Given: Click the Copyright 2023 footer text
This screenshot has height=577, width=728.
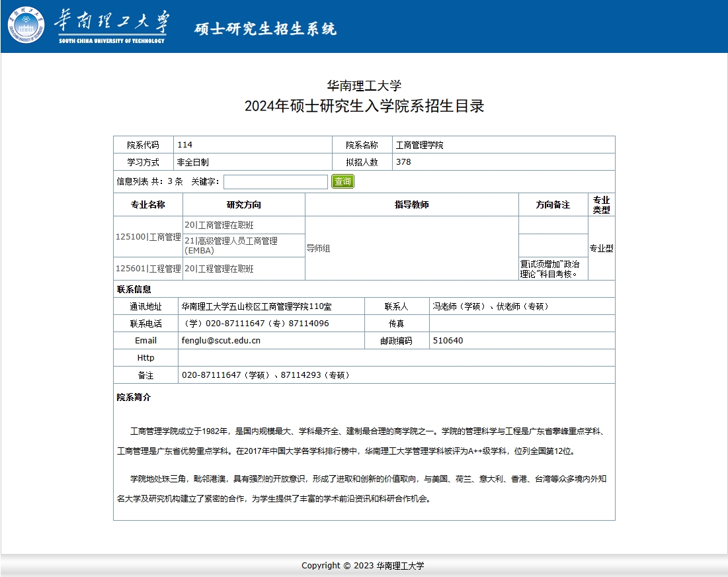Looking at the screenshot, I should pyautogui.click(x=362, y=566).
